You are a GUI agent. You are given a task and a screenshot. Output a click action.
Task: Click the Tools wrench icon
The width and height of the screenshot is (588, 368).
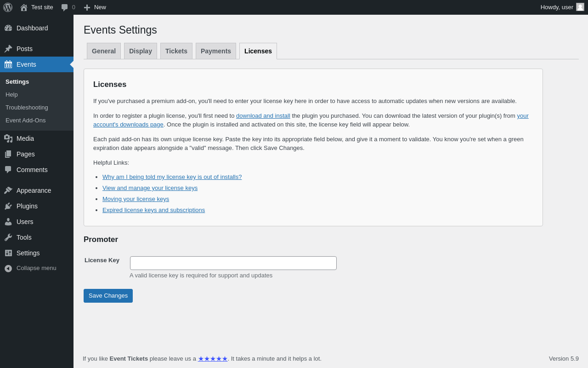[x=8, y=237]
